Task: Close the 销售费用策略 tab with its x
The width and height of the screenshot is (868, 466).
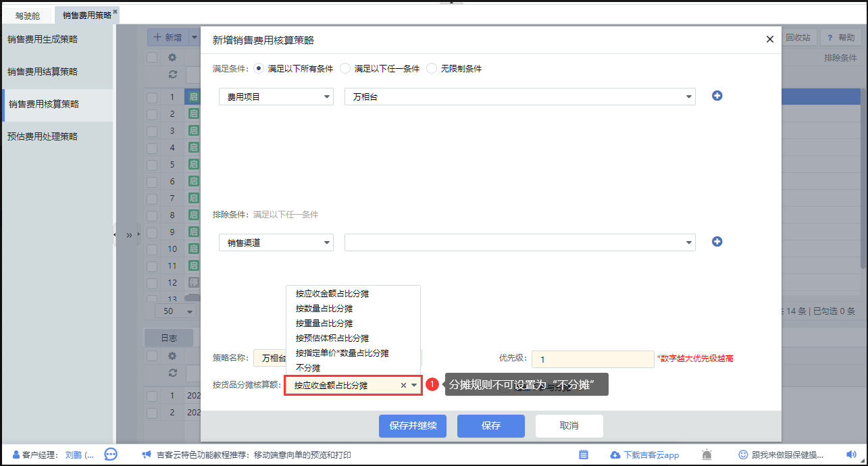Action: tap(115, 11)
